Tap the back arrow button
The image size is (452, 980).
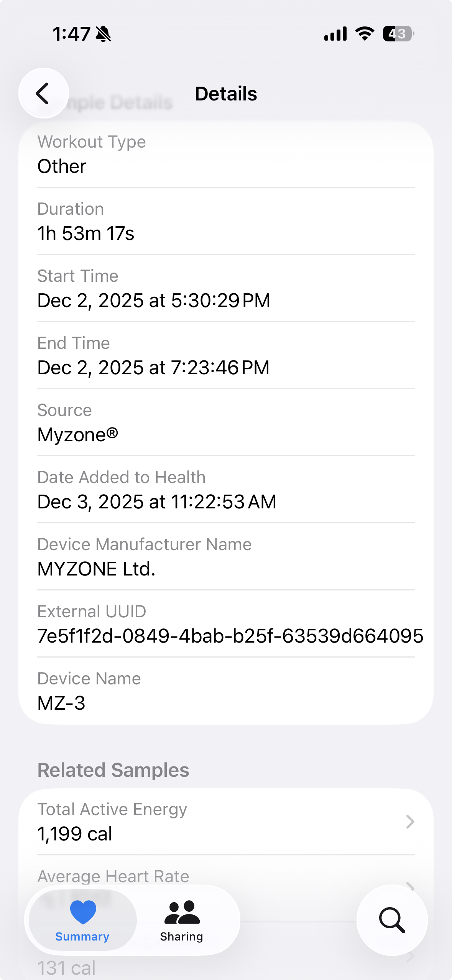43,93
